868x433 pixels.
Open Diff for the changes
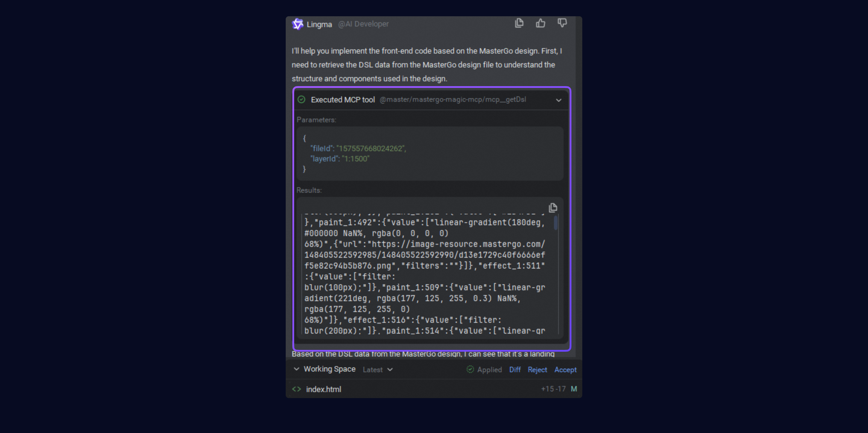514,370
